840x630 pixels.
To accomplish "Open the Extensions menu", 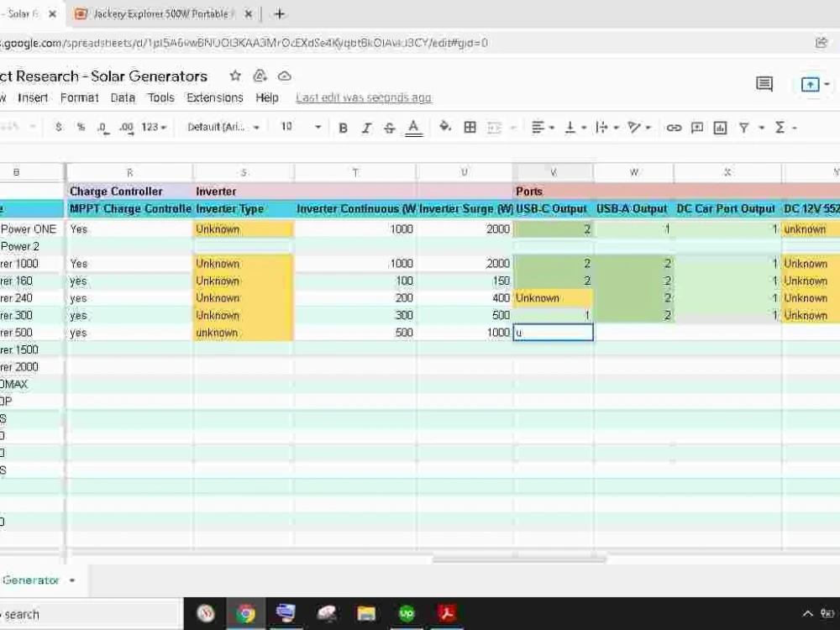I will (215, 97).
